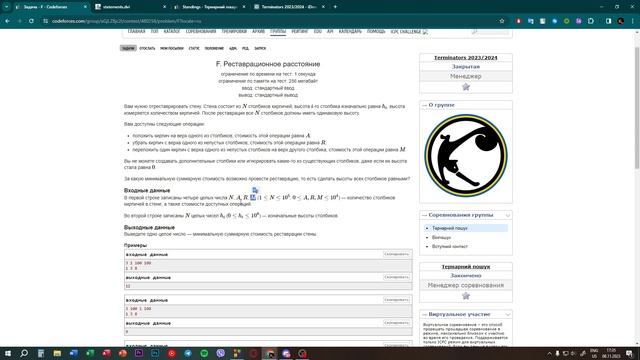
Task: Open the Premiere Pro taskbar icon
Action: tap(139, 353)
